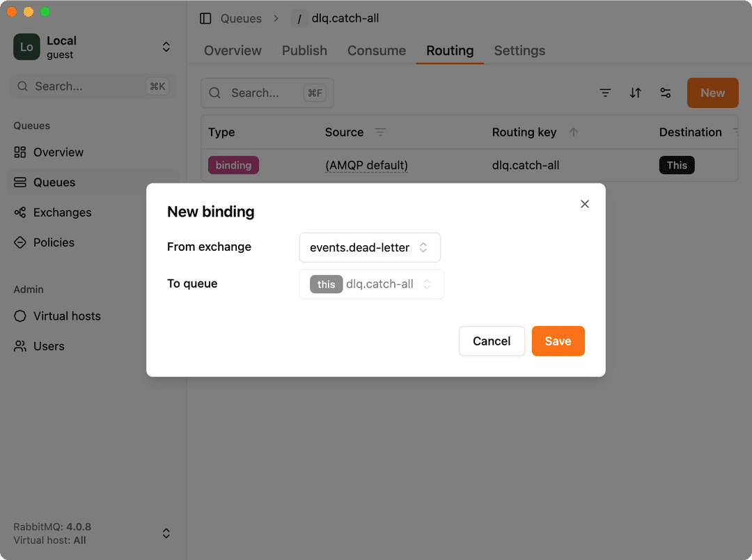Open the Settings tab for dlq.catch-all
The height and width of the screenshot is (560, 752).
[x=519, y=50]
